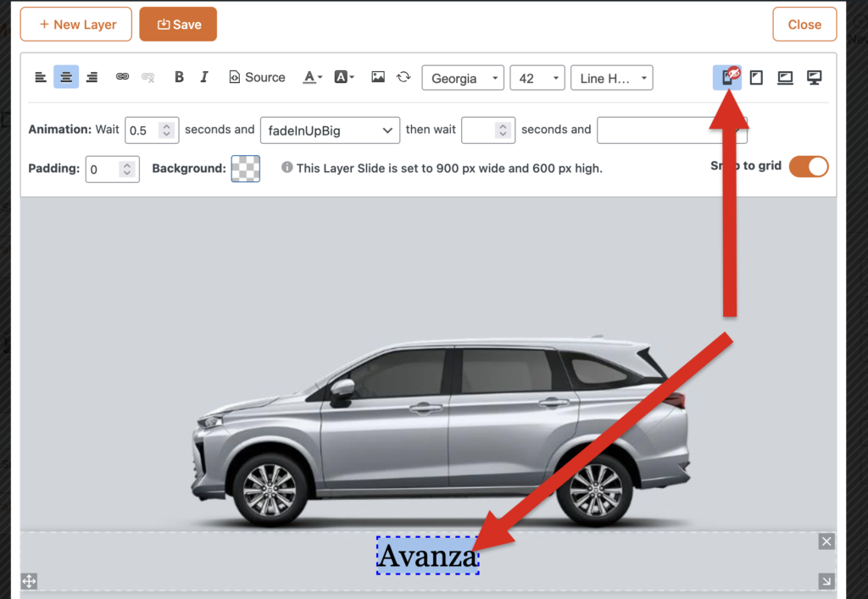This screenshot has height=599, width=868.
Task: Toggle hide-on-mobile device icon
Action: pyautogui.click(x=727, y=77)
